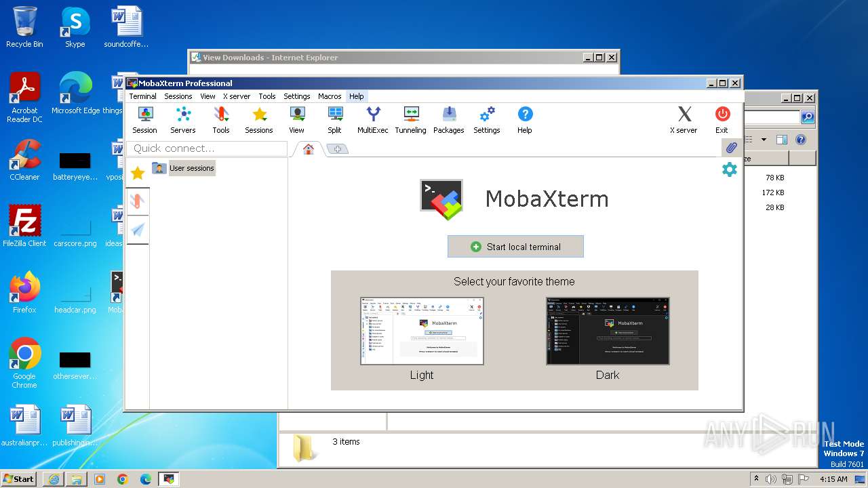Image resolution: width=868 pixels, height=488 pixels.
Task: Toggle Explorer preview pane icon
Action: pos(781,140)
